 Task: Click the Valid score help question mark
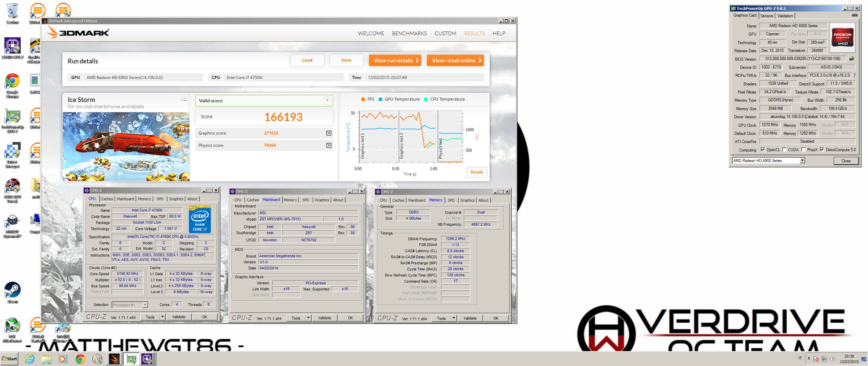[327, 101]
